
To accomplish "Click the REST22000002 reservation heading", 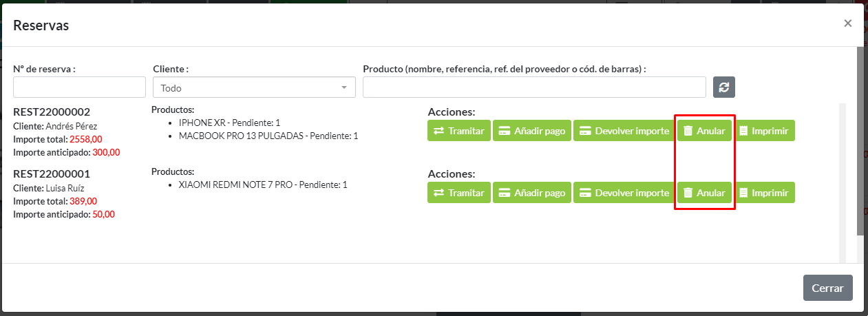I will click(x=52, y=112).
